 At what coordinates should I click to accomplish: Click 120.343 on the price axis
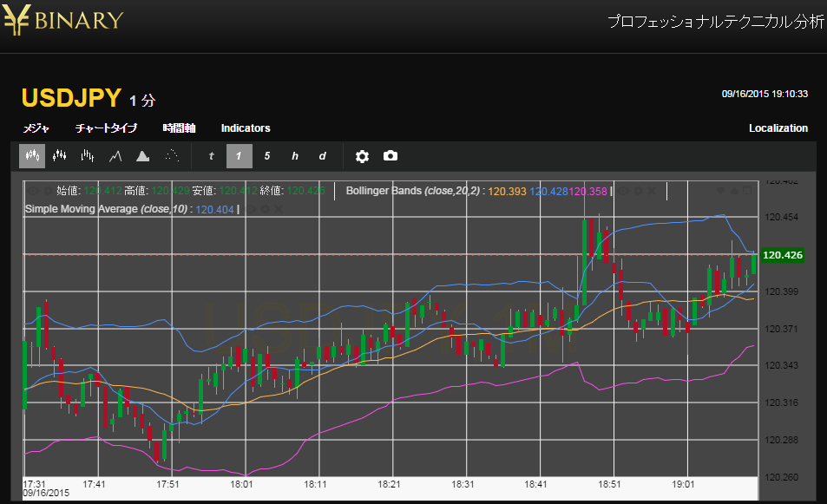pos(782,365)
